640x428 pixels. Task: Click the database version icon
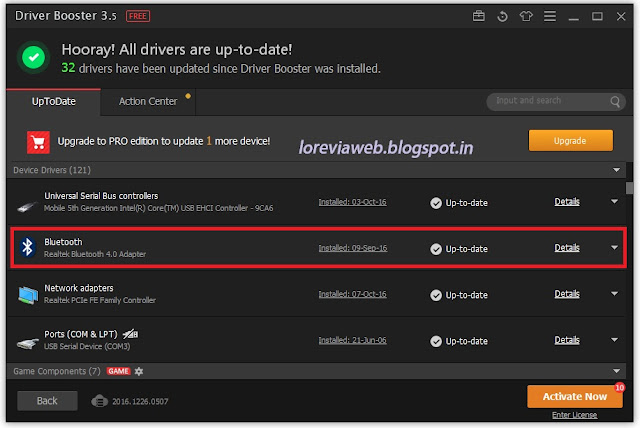tap(99, 401)
